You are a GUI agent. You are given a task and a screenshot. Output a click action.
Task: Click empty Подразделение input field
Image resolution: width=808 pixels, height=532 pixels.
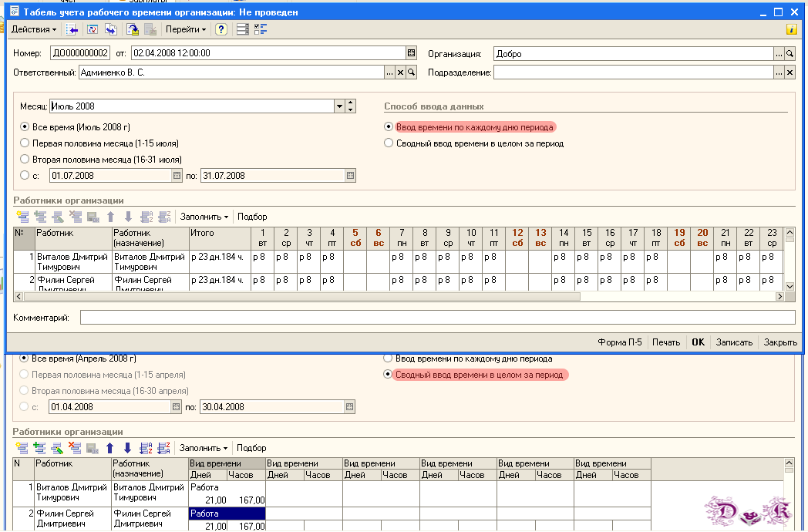pyautogui.click(x=633, y=72)
